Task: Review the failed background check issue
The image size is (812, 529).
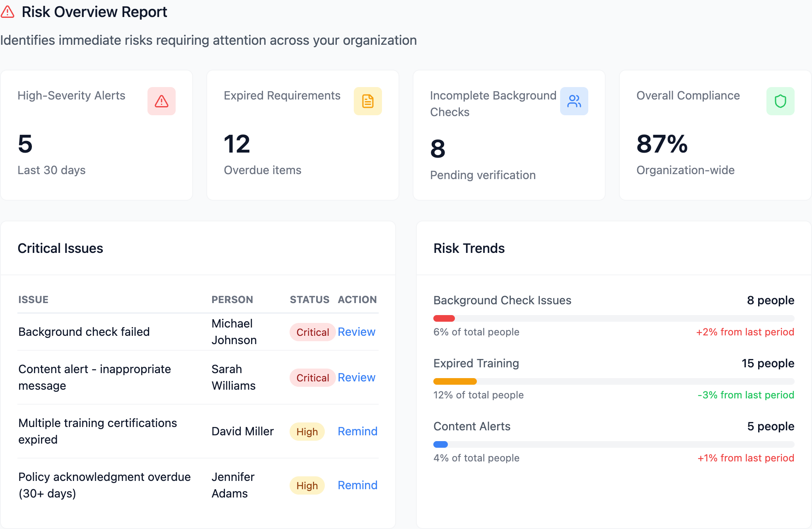Action: (356, 332)
